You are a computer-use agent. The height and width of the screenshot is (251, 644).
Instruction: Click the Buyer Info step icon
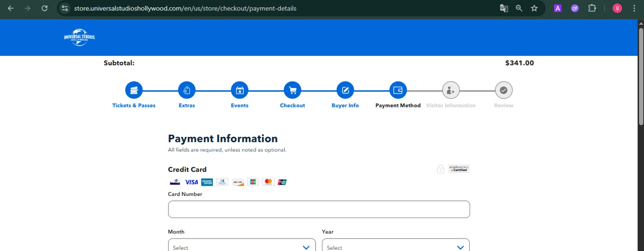(x=345, y=90)
